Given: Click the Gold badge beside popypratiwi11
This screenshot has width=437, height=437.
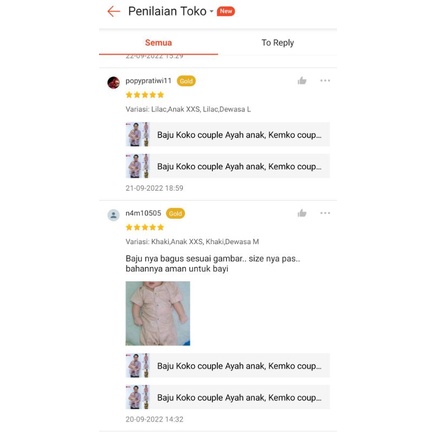Looking at the screenshot, I should (x=186, y=81).
